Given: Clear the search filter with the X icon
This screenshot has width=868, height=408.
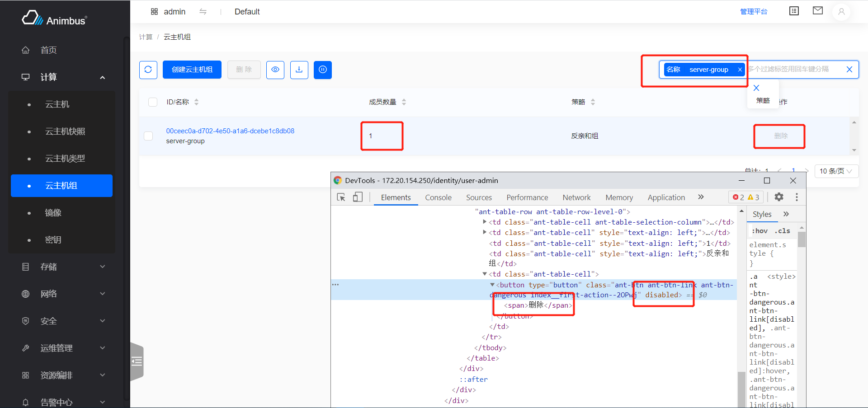Looking at the screenshot, I should [849, 70].
